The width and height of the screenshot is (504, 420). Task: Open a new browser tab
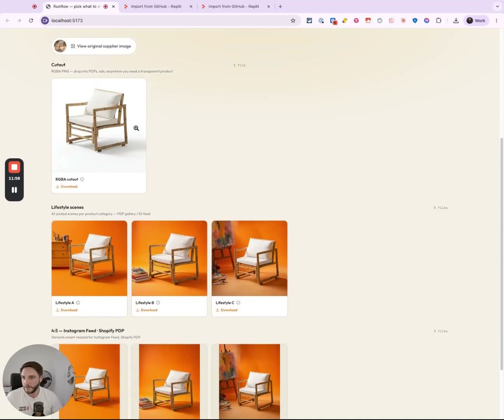click(280, 6)
